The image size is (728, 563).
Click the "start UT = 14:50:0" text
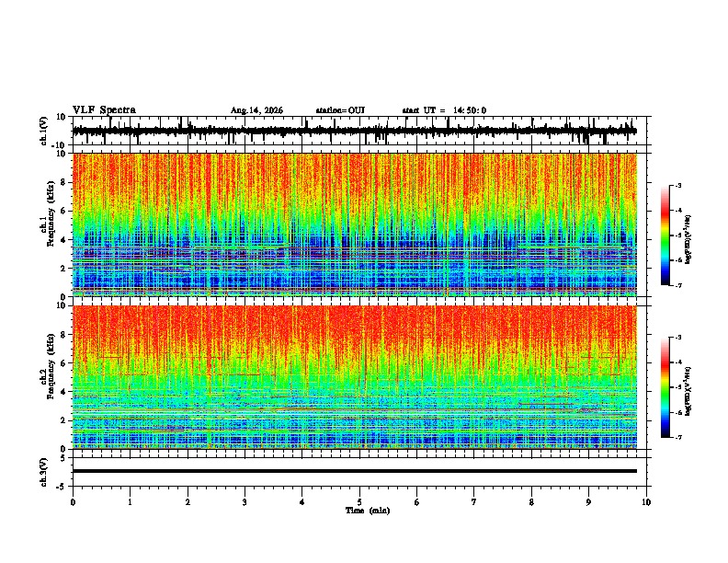[x=444, y=110]
